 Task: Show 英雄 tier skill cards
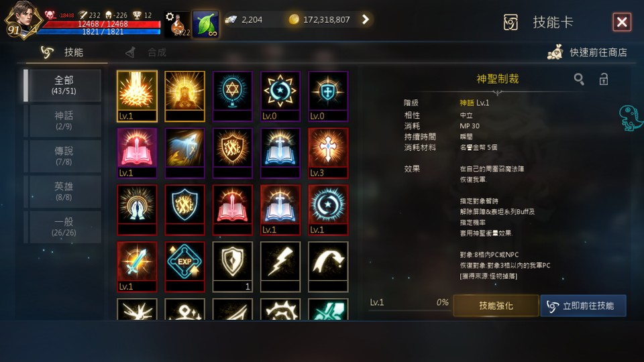64,191
